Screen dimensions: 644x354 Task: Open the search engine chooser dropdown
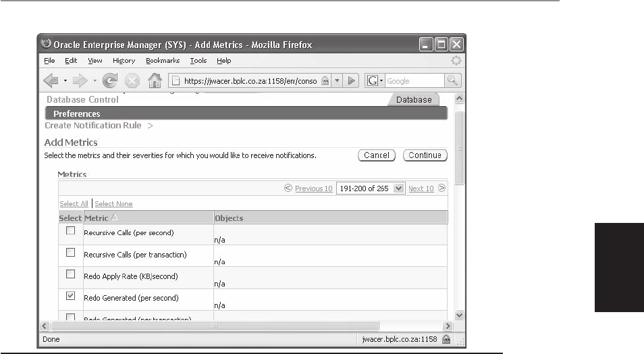tap(381, 80)
